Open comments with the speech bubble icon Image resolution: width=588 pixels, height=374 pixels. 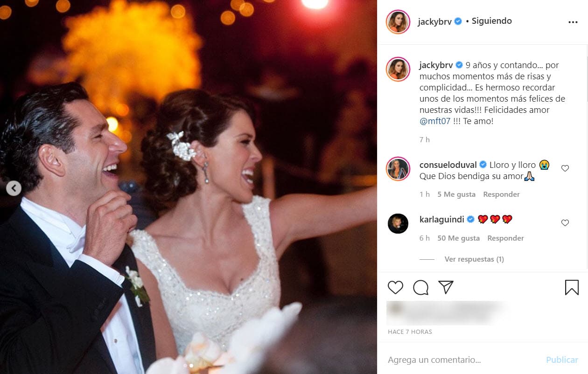click(420, 287)
